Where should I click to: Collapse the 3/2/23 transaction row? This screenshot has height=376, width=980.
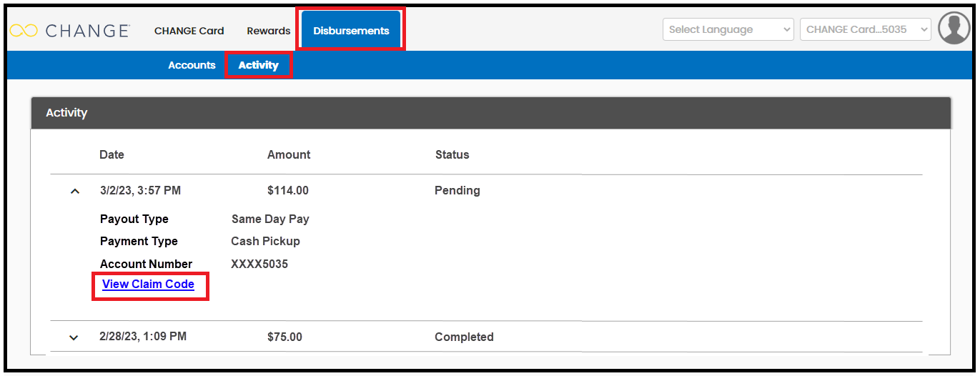click(x=74, y=191)
